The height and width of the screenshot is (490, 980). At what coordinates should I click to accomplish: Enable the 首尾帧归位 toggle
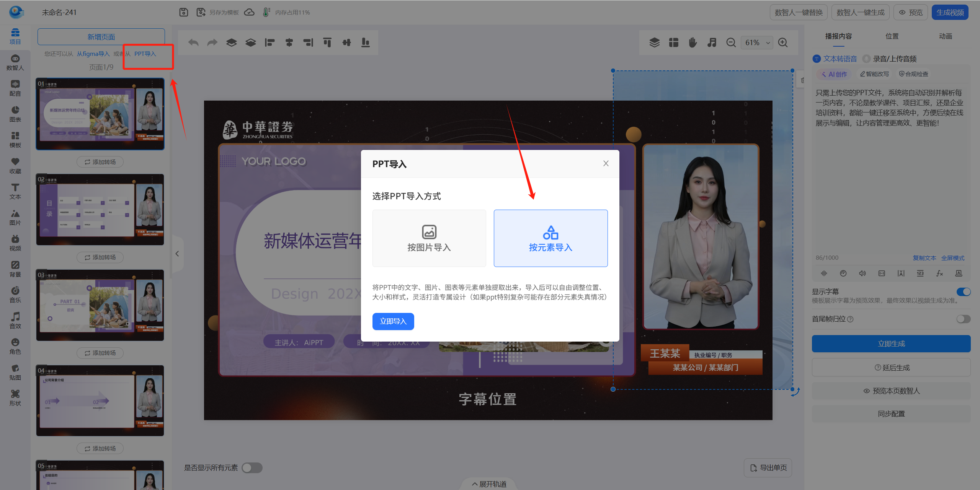(963, 319)
